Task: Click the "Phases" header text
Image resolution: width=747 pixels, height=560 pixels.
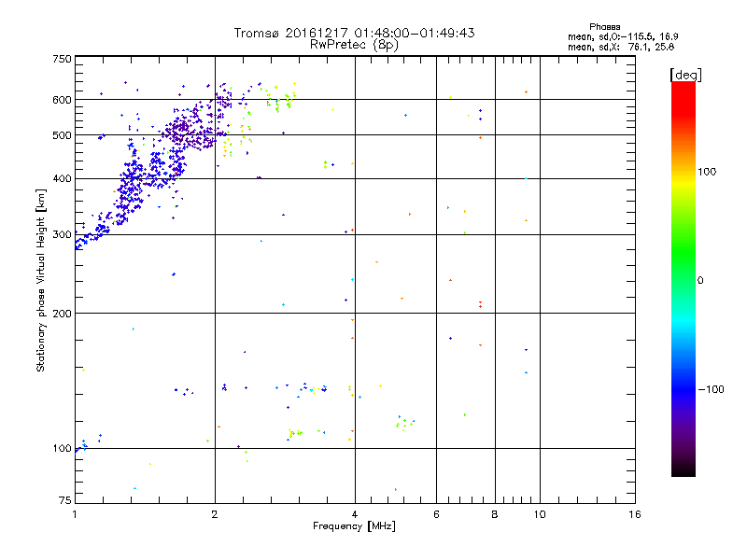Action: click(x=604, y=27)
